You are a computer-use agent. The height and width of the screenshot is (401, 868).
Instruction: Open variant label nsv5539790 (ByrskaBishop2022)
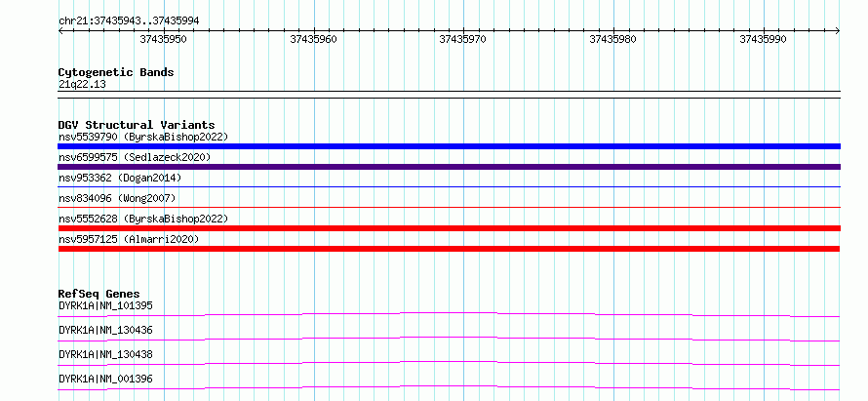[x=143, y=137]
